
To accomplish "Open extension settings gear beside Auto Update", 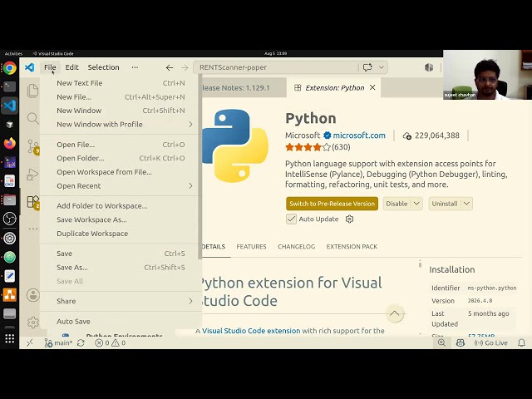I will point(349,219).
